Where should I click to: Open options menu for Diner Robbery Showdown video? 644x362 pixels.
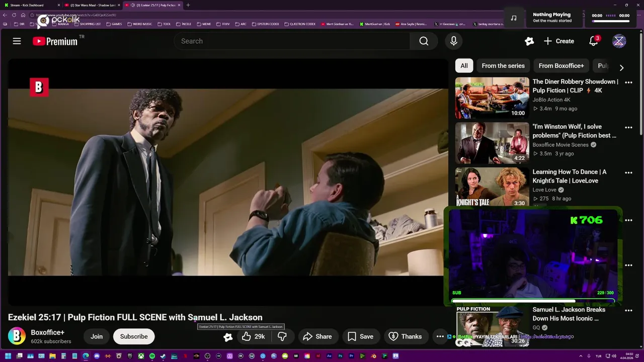pyautogui.click(x=628, y=82)
